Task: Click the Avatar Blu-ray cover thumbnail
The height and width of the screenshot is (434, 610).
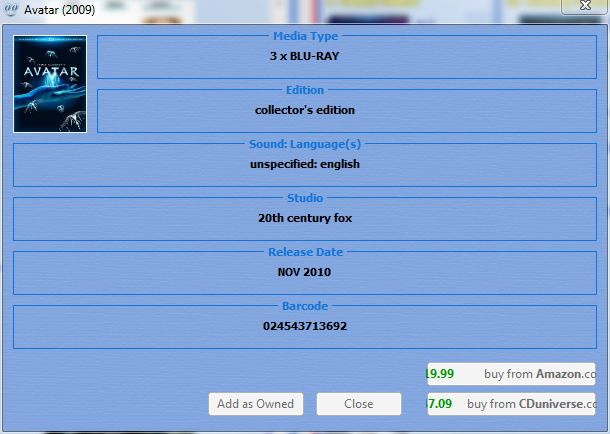Action: (50, 84)
